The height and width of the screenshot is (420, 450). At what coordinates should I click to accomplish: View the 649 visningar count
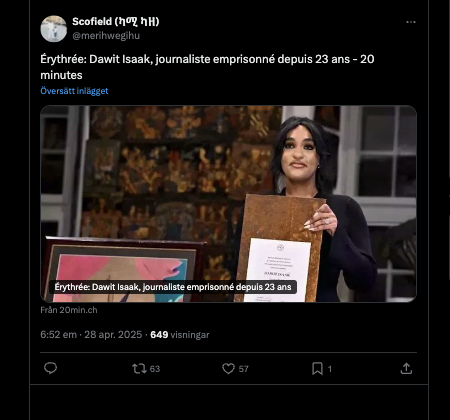(180, 335)
